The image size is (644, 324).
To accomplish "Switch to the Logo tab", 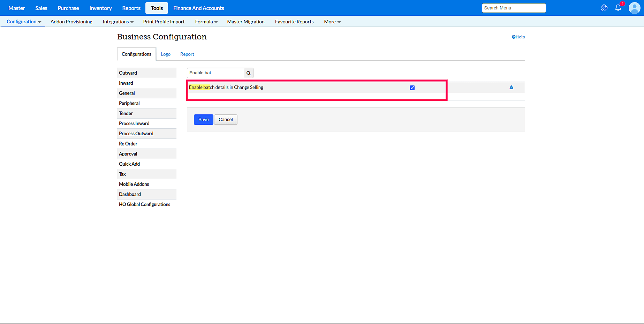I will tap(166, 54).
